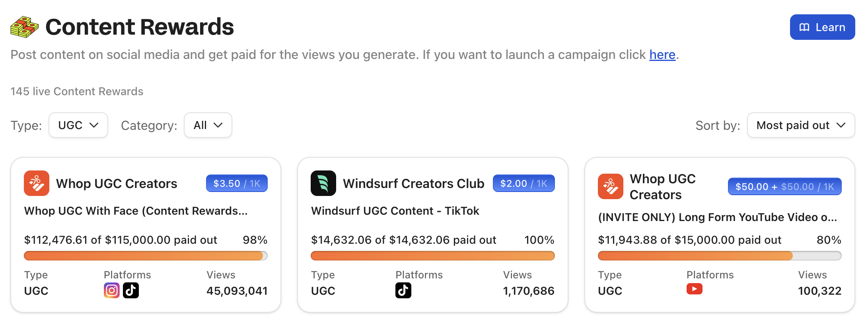The image size is (868, 325).
Task: Open the YouTube platform icon
Action: 695,289
